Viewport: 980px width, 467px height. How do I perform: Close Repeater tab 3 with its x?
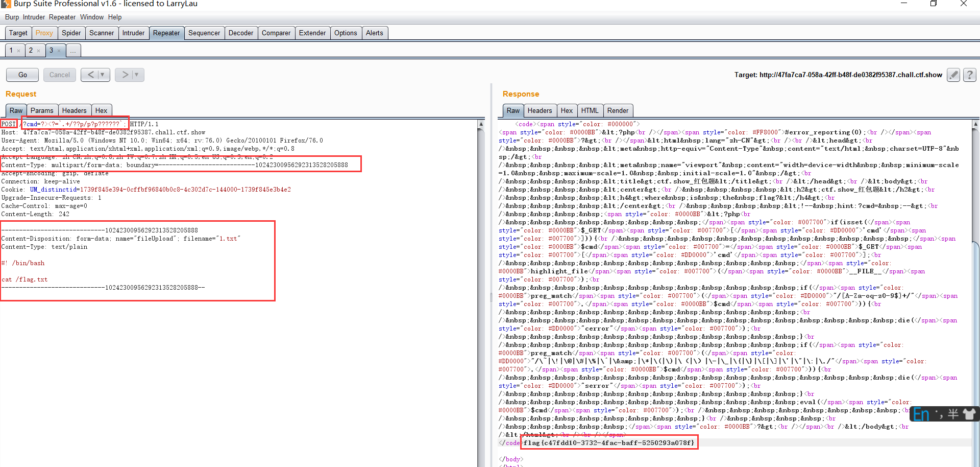(59, 51)
